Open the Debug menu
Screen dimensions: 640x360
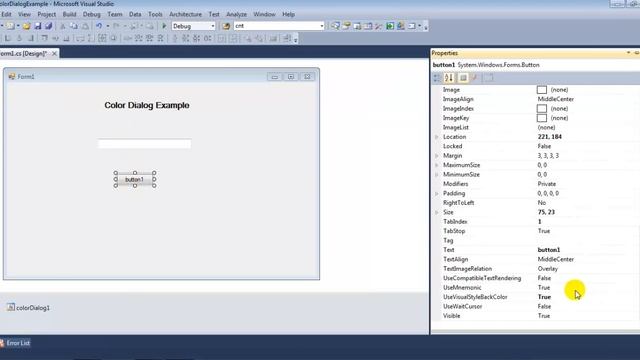tap(91, 14)
